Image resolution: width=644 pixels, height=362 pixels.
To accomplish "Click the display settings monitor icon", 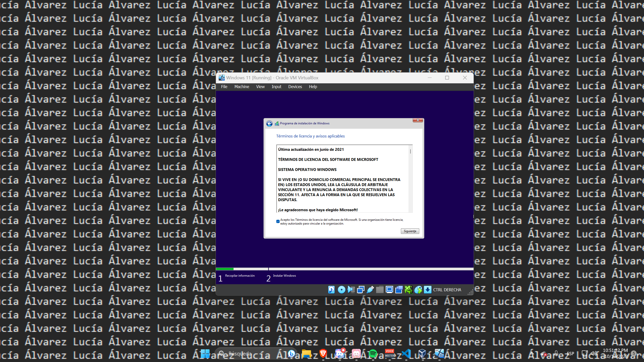I will tap(389, 290).
